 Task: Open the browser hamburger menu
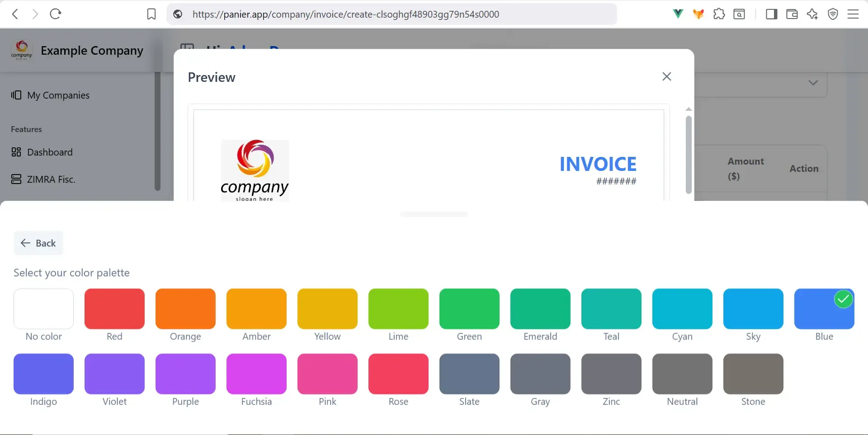pyautogui.click(x=853, y=14)
